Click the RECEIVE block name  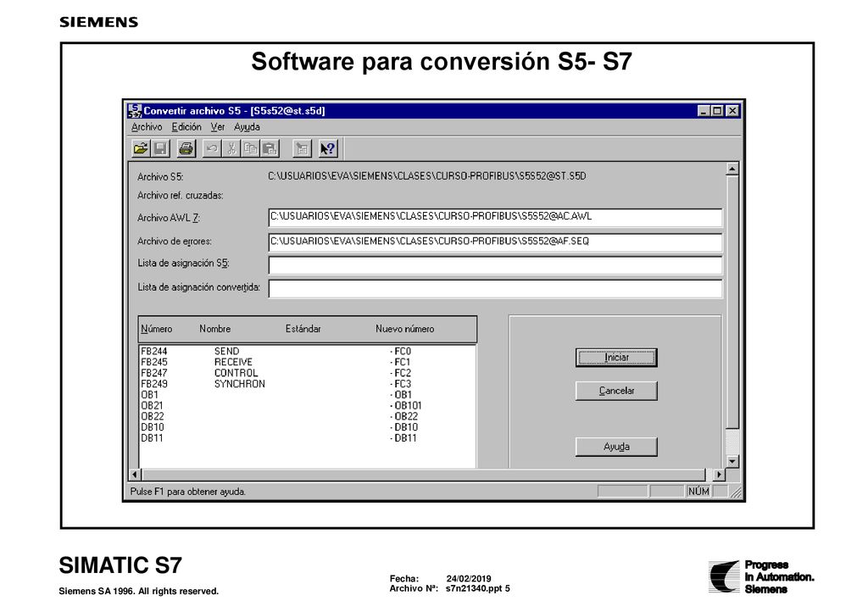(x=233, y=363)
